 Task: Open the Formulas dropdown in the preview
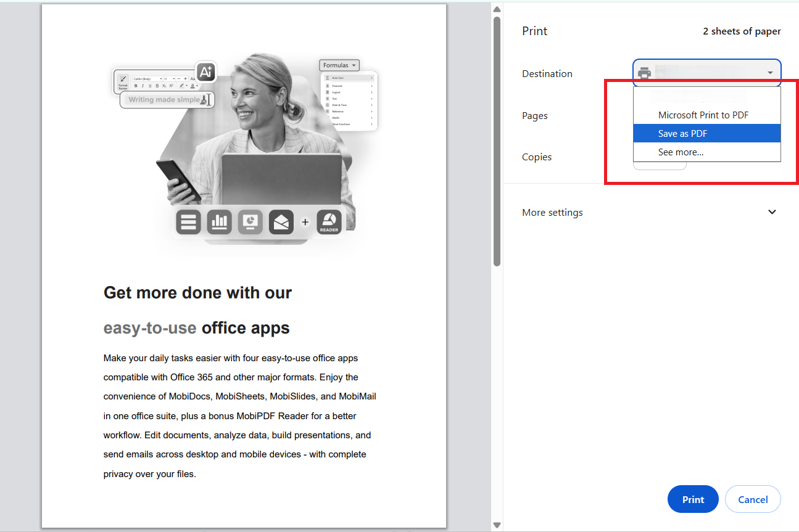(339, 65)
